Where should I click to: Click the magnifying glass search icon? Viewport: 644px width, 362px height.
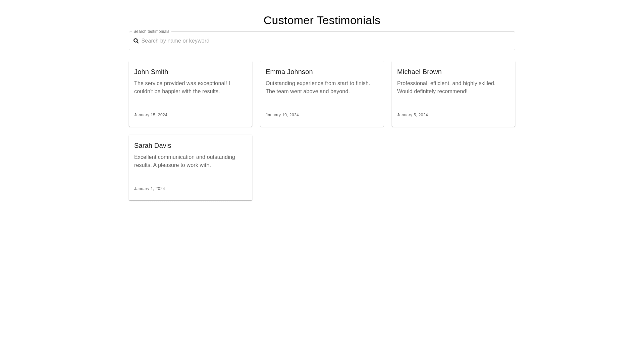pos(136,41)
